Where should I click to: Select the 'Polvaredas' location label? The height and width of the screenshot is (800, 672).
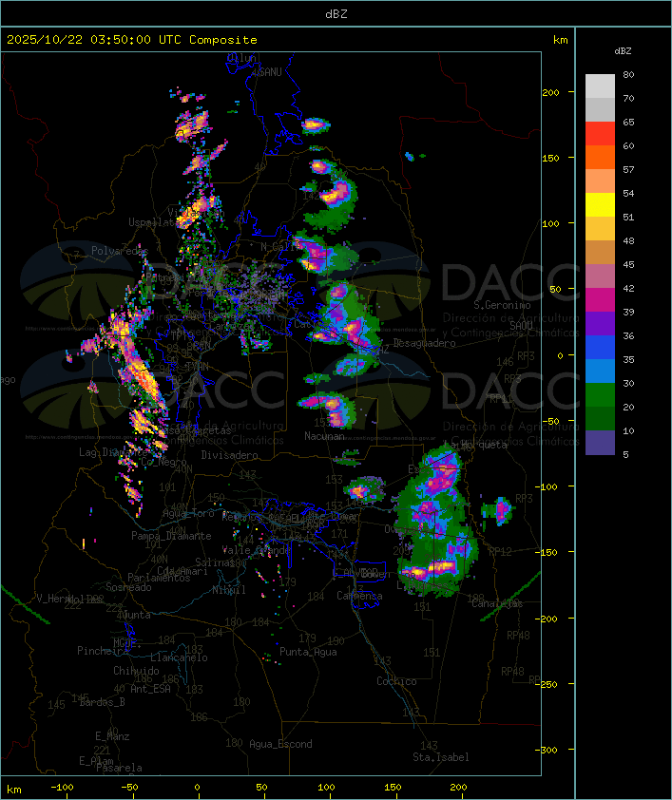click(x=120, y=251)
